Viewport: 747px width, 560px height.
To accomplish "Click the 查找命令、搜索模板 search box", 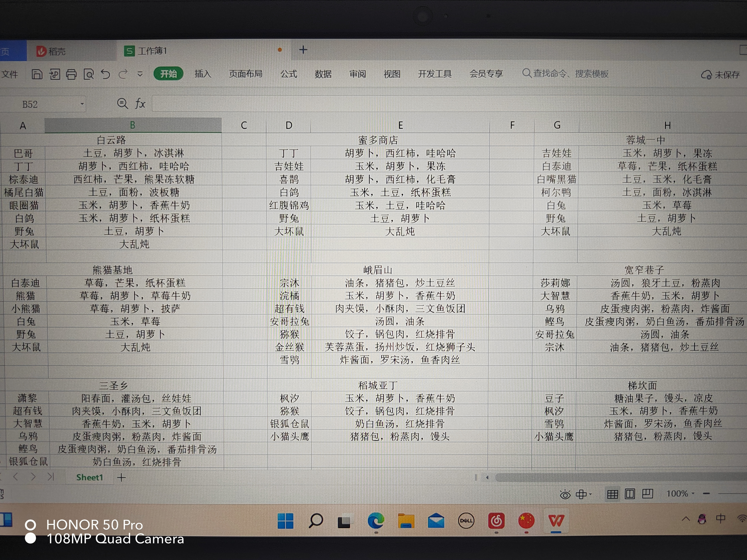I will coord(565,74).
